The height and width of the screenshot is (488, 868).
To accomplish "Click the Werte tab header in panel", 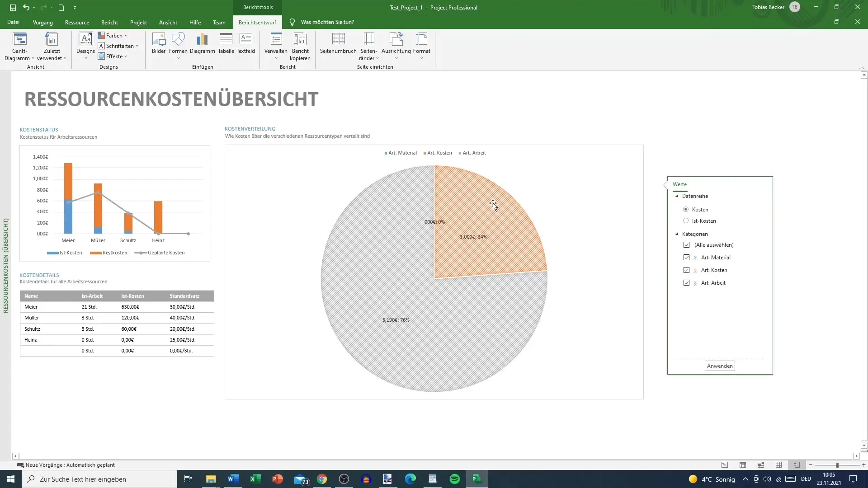I will click(x=679, y=184).
